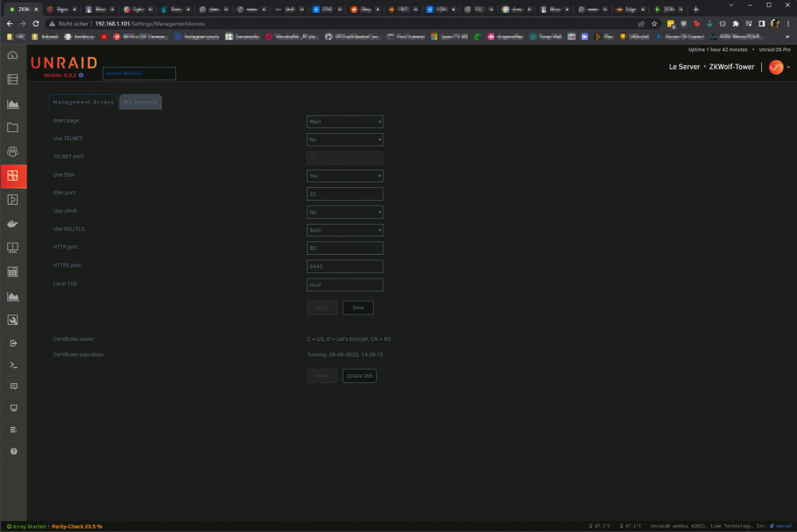Expand hidden bookmarks with double chevron
The image size is (797, 532).
click(x=787, y=37)
